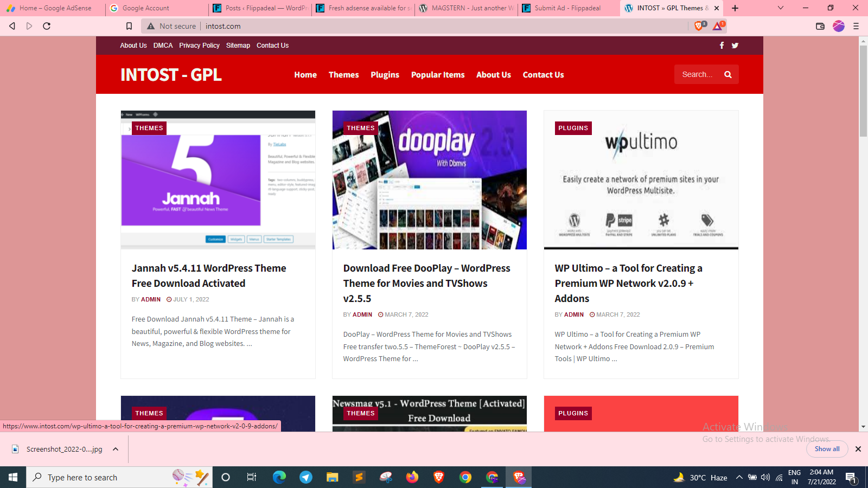Click the taskbar search box

coord(119,477)
